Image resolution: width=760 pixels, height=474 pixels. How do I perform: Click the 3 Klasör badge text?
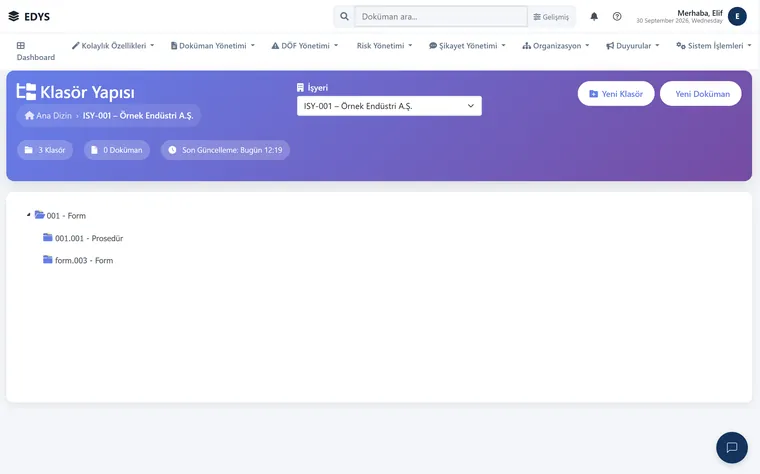click(52, 150)
